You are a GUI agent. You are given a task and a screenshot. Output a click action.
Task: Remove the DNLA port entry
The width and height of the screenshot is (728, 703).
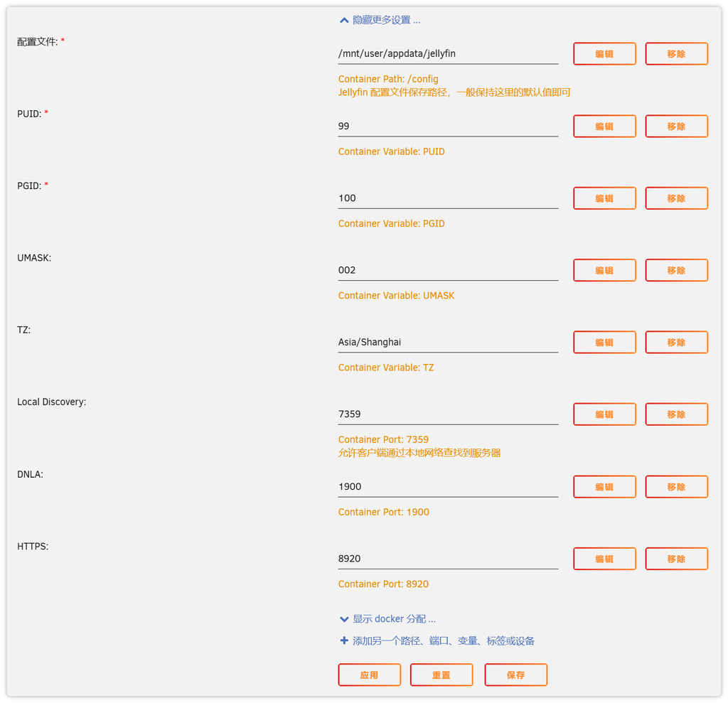(x=676, y=487)
